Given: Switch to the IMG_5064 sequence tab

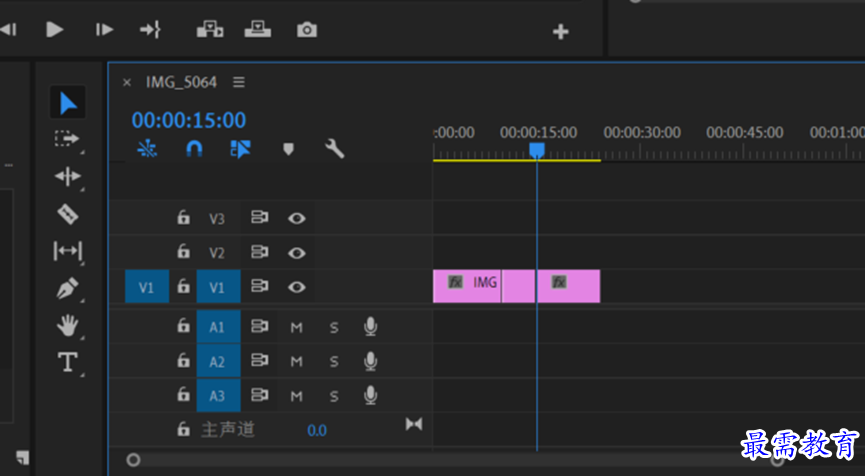Looking at the screenshot, I should 181,82.
